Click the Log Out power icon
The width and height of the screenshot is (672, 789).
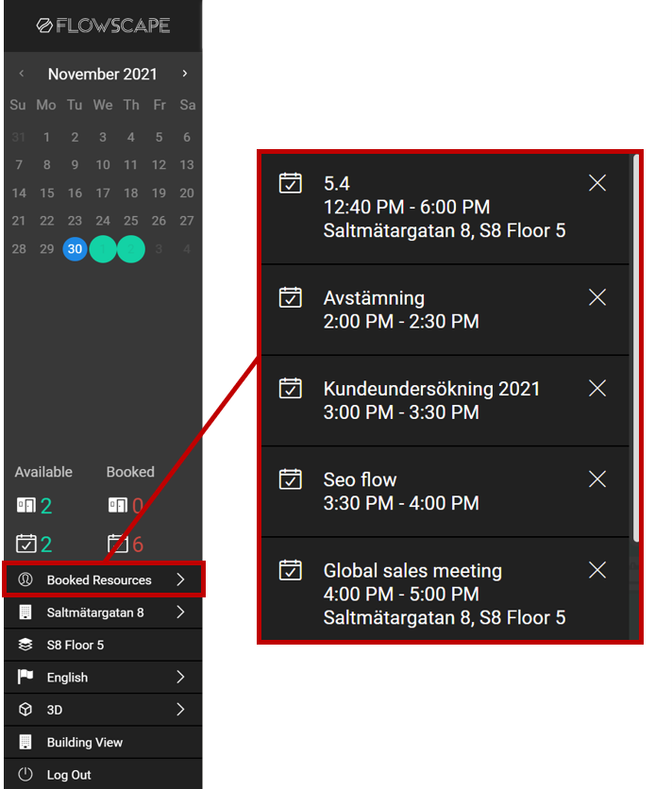[x=25, y=775]
